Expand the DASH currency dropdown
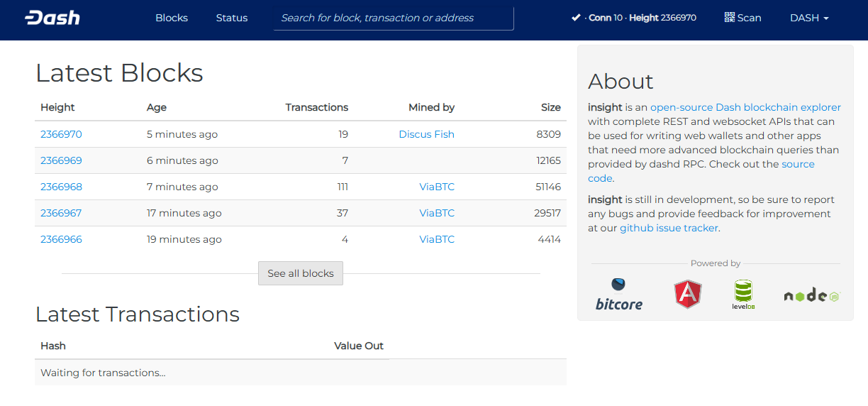The image size is (868, 406). 809,18
